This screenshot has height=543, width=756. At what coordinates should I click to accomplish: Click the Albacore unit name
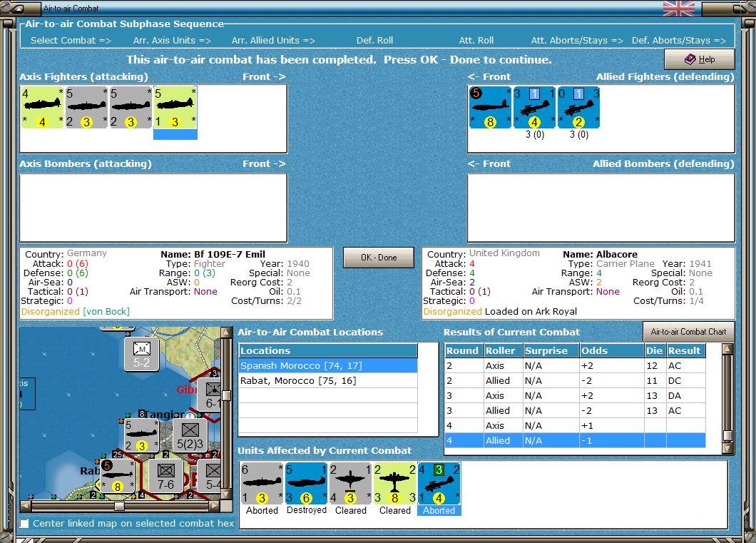(x=617, y=254)
